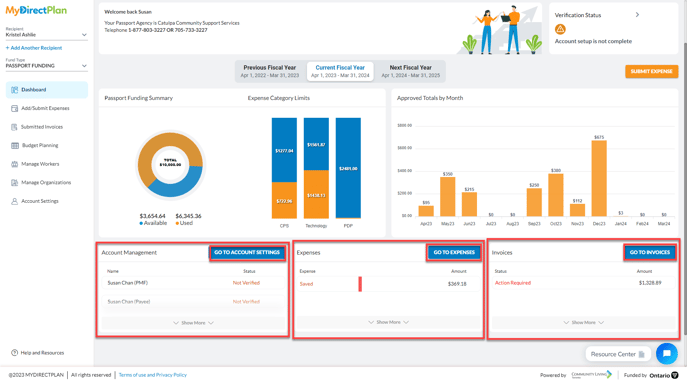
Task: Click the verification warning triangle icon
Action: (560, 29)
